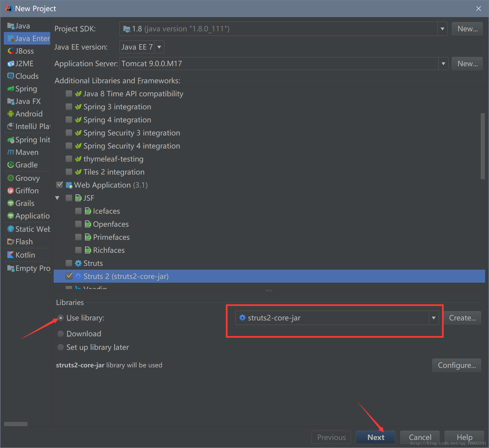Check the JSF framework checkbox

pyautogui.click(x=69, y=198)
